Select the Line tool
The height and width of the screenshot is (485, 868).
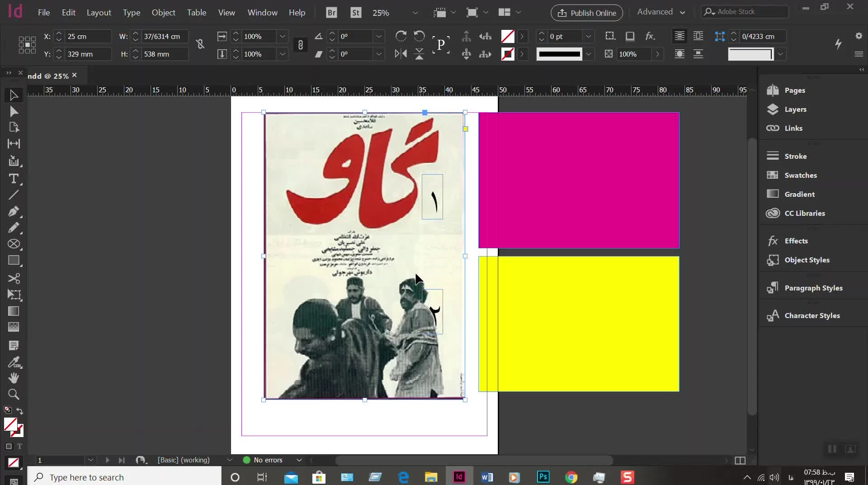point(14,195)
